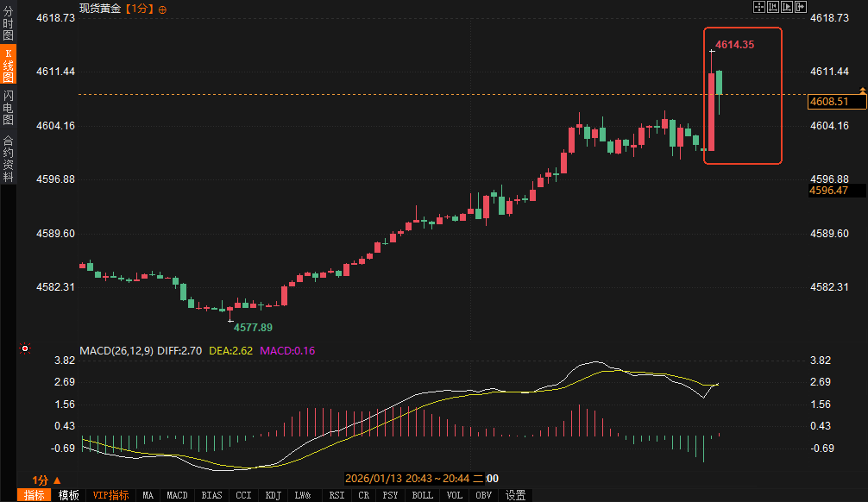The image size is (868, 502).
Task: Click the date label 2026/01/13 20:43~20:44
Action: click(414, 478)
